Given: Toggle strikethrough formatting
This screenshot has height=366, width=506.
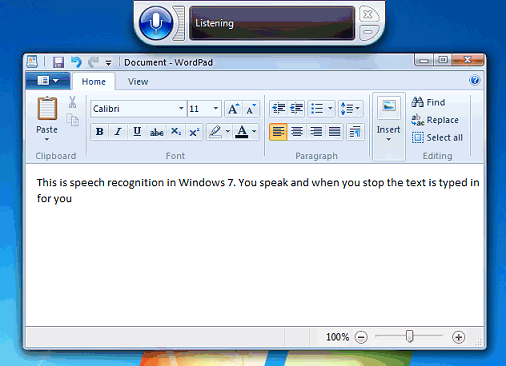Looking at the screenshot, I should 156,132.
